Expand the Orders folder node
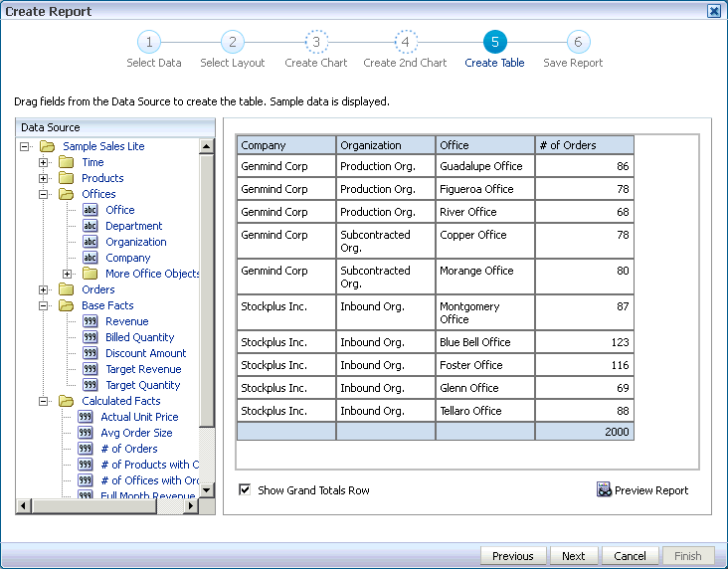The image size is (728, 569). 44,289
